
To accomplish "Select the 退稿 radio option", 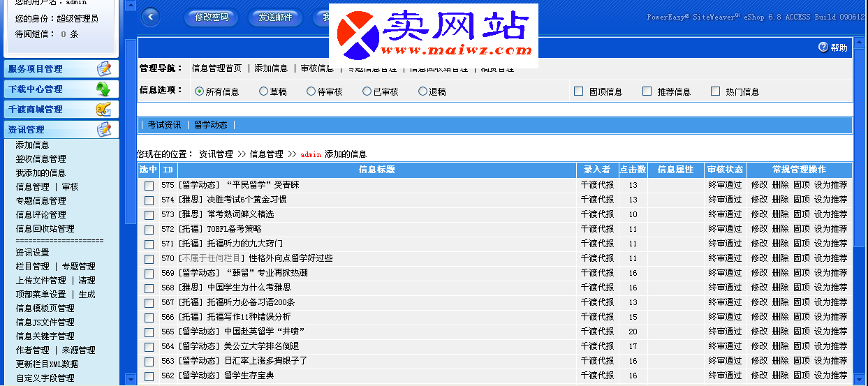I will (x=422, y=91).
